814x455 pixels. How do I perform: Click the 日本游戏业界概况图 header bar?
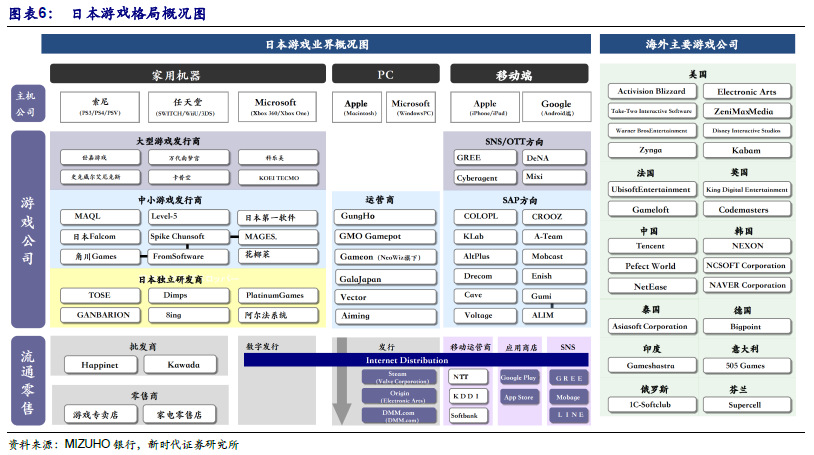(316, 44)
